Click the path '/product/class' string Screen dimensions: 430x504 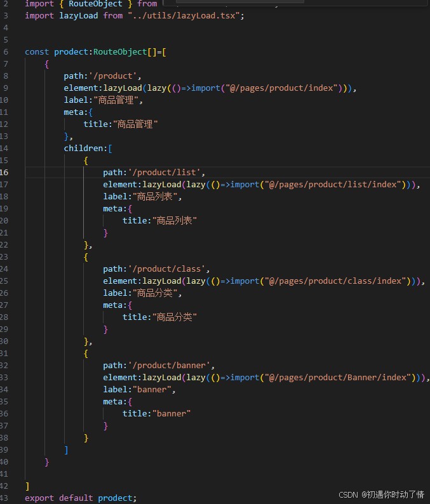[166, 269]
